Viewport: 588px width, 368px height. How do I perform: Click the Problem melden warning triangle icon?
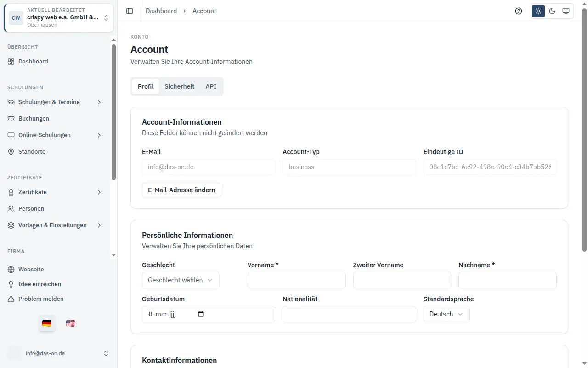[11, 299]
